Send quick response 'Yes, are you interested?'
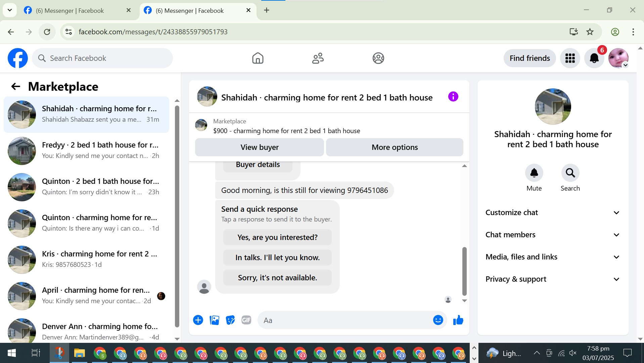This screenshot has width=644, height=363. click(277, 237)
